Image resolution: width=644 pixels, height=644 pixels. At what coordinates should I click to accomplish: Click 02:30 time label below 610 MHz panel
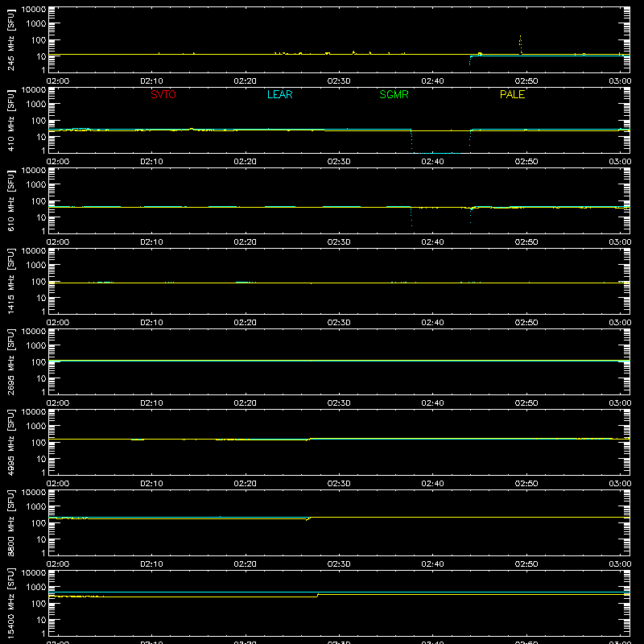(339, 242)
